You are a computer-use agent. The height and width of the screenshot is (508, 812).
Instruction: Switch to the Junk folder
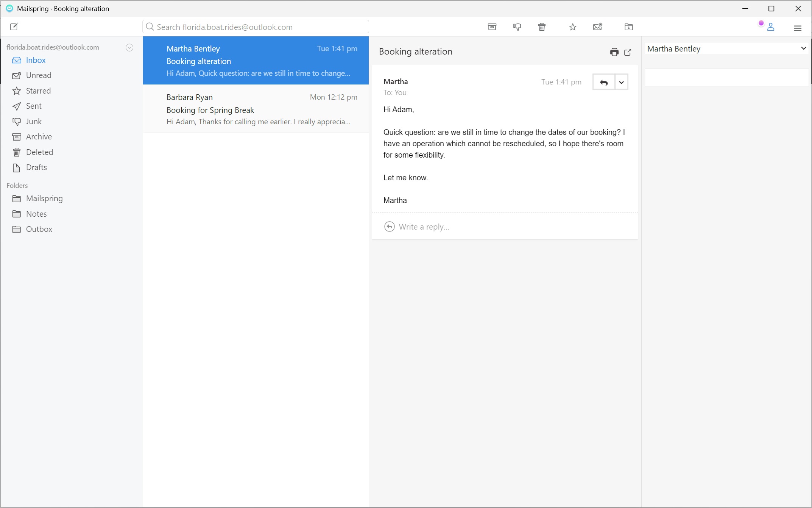34,121
